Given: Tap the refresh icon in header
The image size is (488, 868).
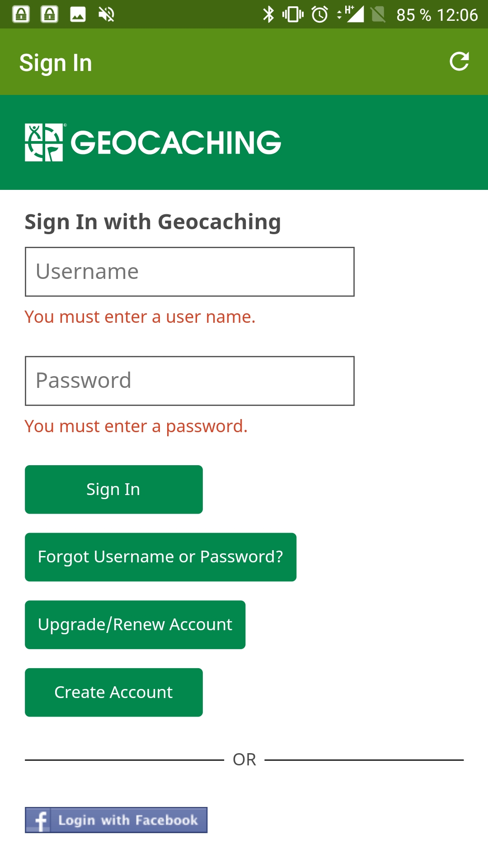Looking at the screenshot, I should click(459, 61).
